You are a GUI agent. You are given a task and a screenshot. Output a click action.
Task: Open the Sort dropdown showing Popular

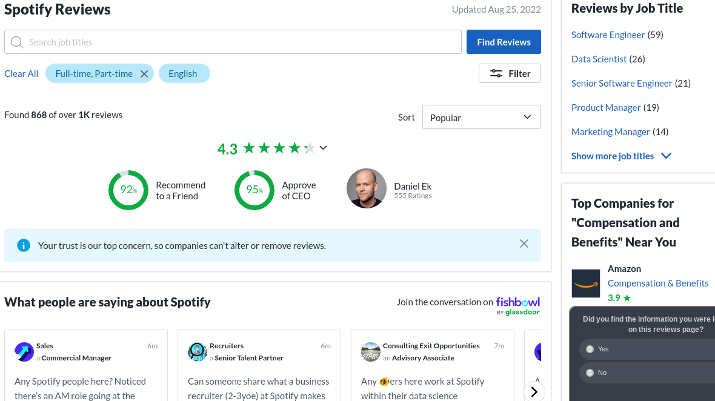[x=481, y=117]
